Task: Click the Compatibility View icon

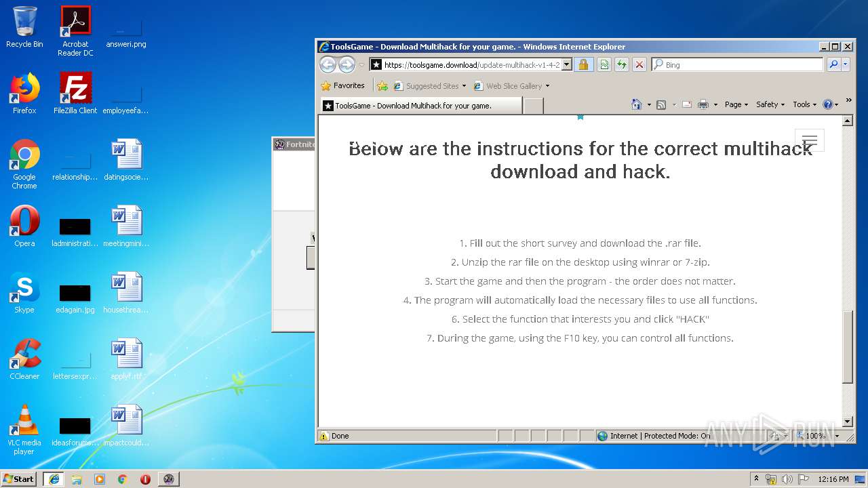Action: click(x=603, y=64)
